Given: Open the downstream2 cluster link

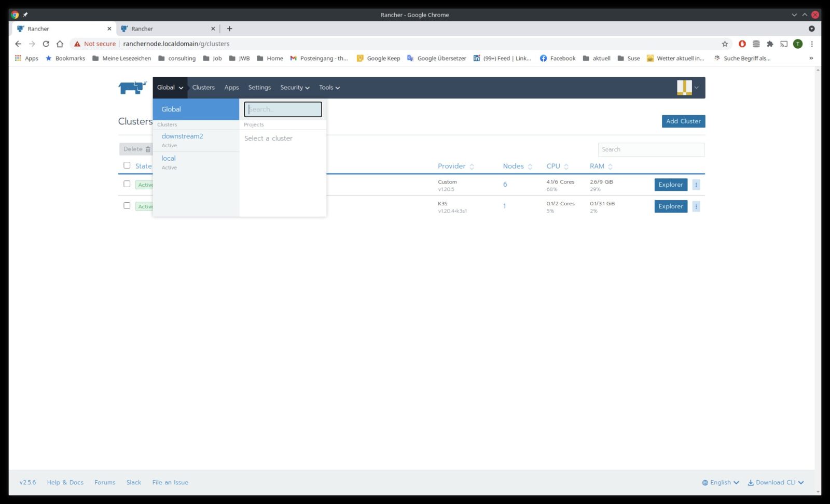Looking at the screenshot, I should click(182, 136).
